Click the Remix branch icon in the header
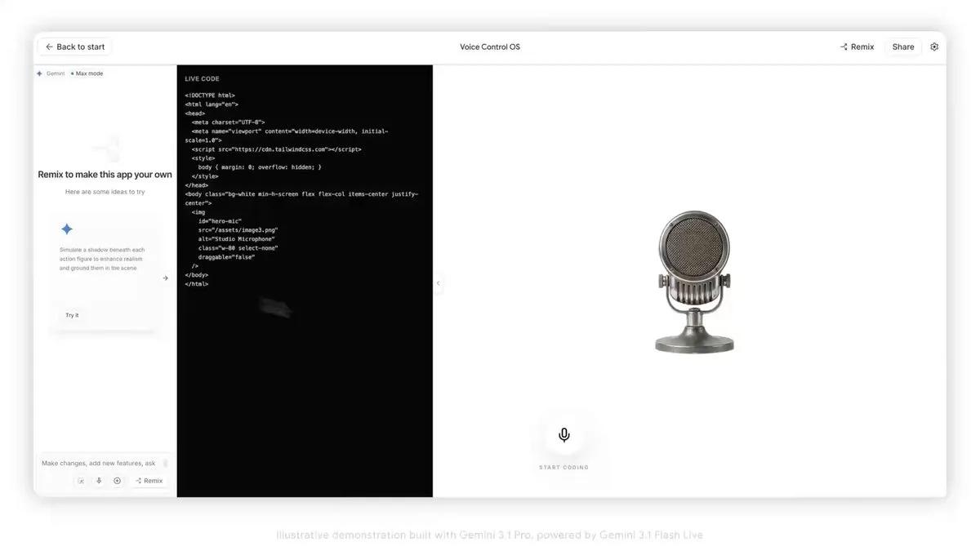Image resolution: width=980 pixels, height=551 pixels. [843, 47]
